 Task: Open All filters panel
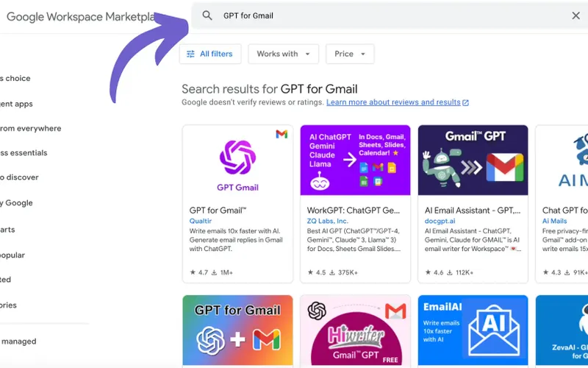pos(210,54)
